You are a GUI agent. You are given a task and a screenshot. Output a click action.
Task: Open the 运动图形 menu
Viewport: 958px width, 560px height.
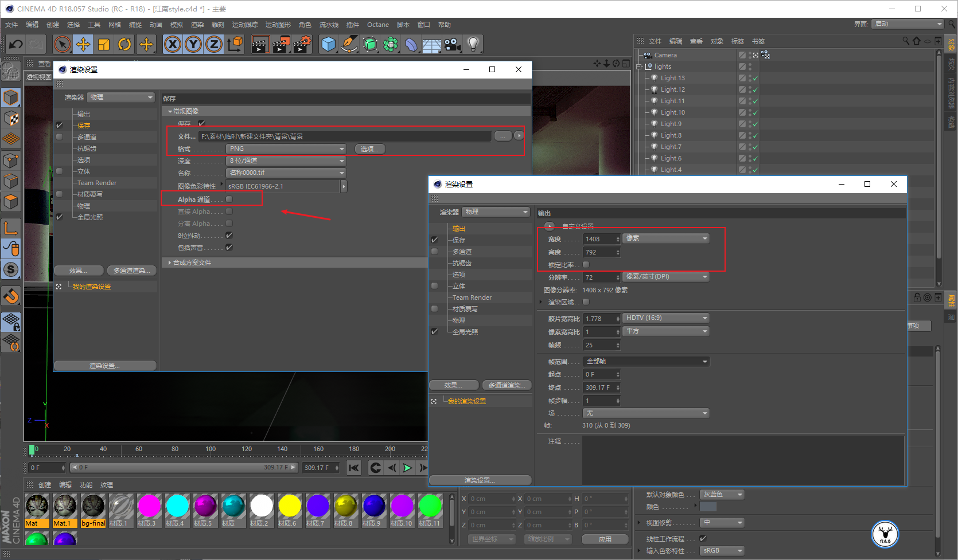(x=278, y=25)
